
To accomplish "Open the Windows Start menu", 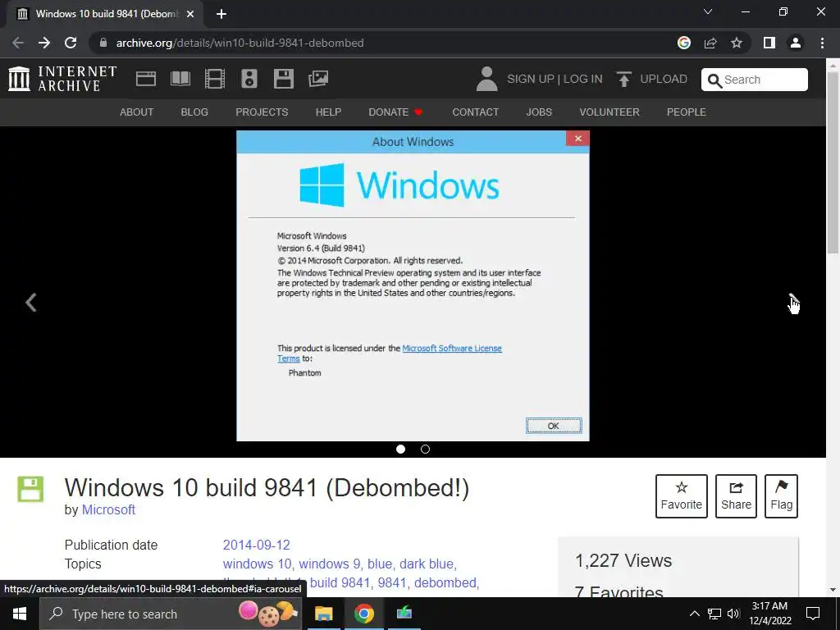I will (20, 614).
